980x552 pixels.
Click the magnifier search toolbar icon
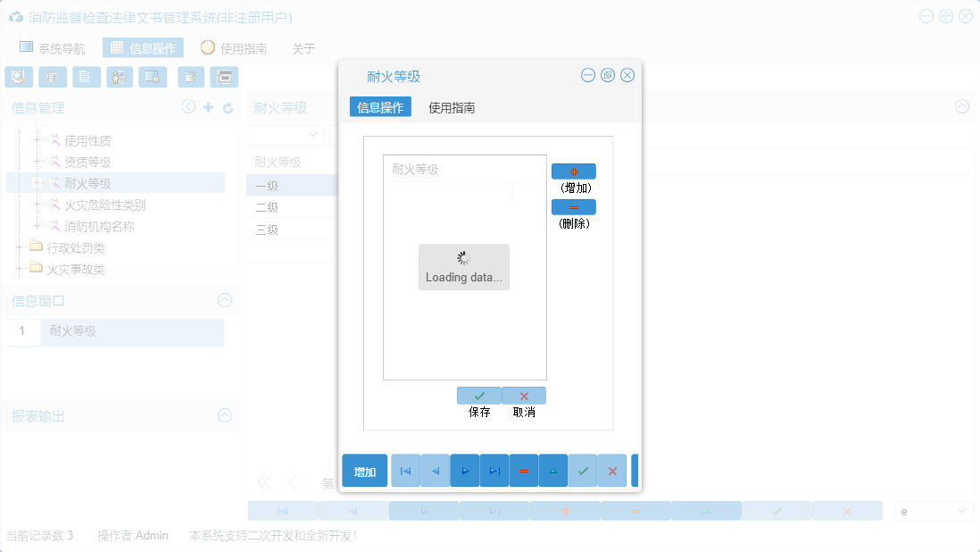coord(19,77)
